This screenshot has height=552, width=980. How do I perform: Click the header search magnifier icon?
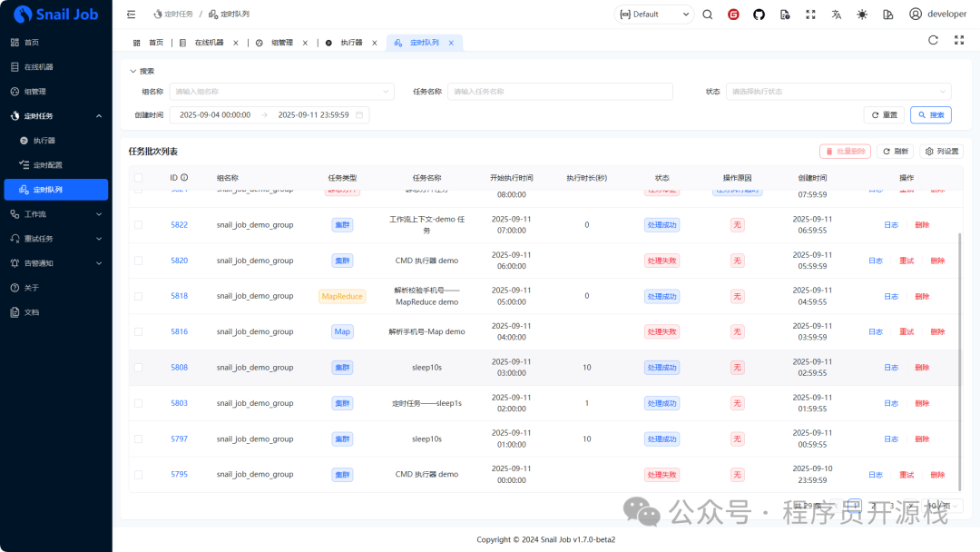point(708,15)
